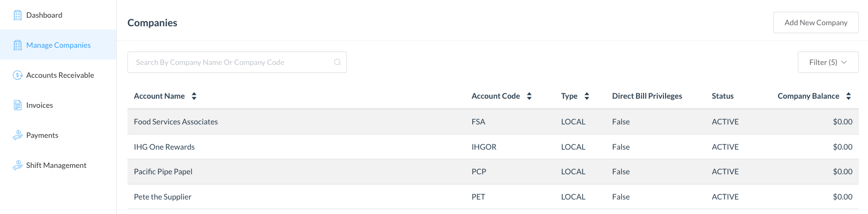Sort by Company Balance arrows
The height and width of the screenshot is (214, 868).
[x=848, y=96]
